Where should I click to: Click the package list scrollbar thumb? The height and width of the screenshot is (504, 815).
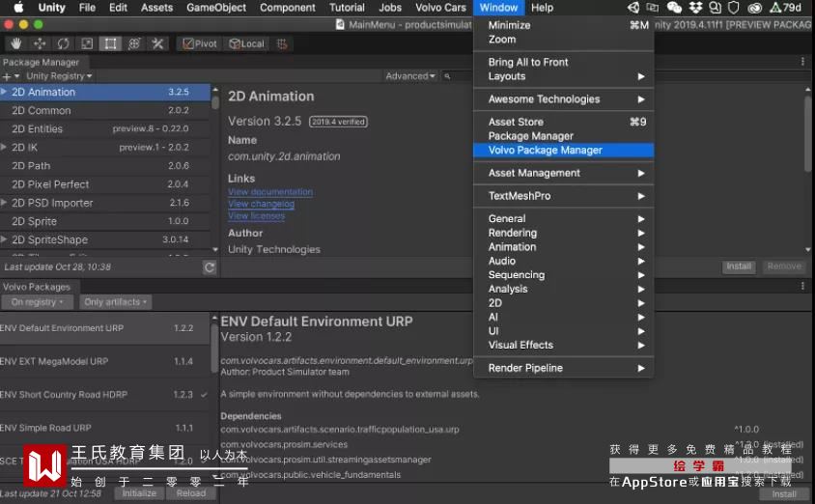(x=215, y=101)
